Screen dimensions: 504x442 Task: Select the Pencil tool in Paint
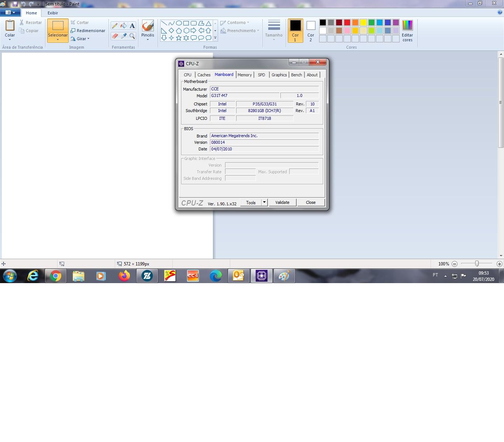[x=115, y=26]
